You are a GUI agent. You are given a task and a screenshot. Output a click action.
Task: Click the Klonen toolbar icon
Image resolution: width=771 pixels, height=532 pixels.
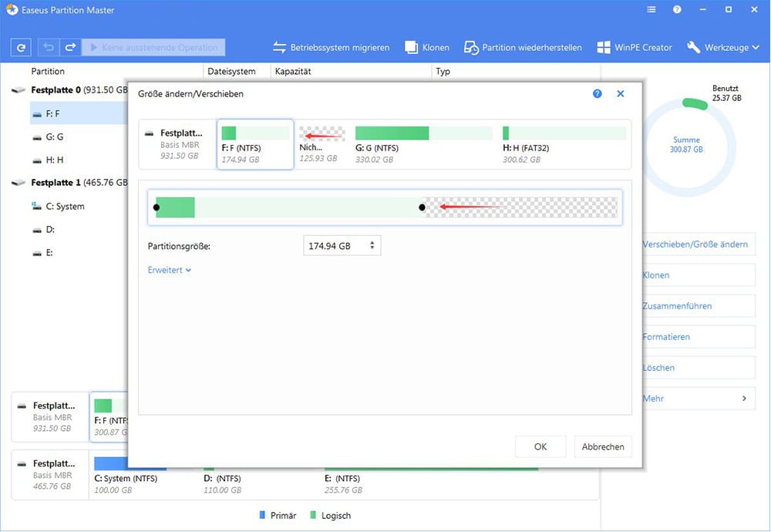pos(427,48)
